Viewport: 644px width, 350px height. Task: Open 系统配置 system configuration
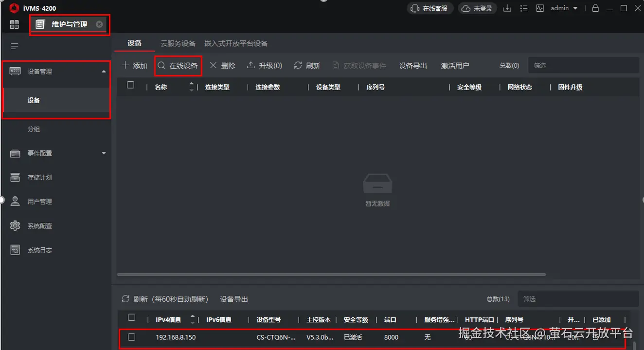(x=39, y=226)
